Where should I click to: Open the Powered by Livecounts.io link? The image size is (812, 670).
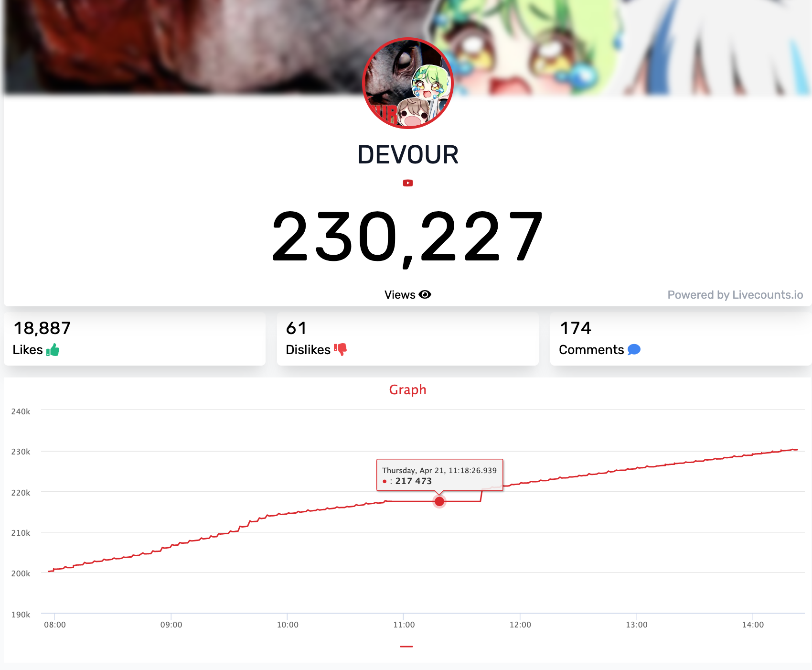(735, 295)
